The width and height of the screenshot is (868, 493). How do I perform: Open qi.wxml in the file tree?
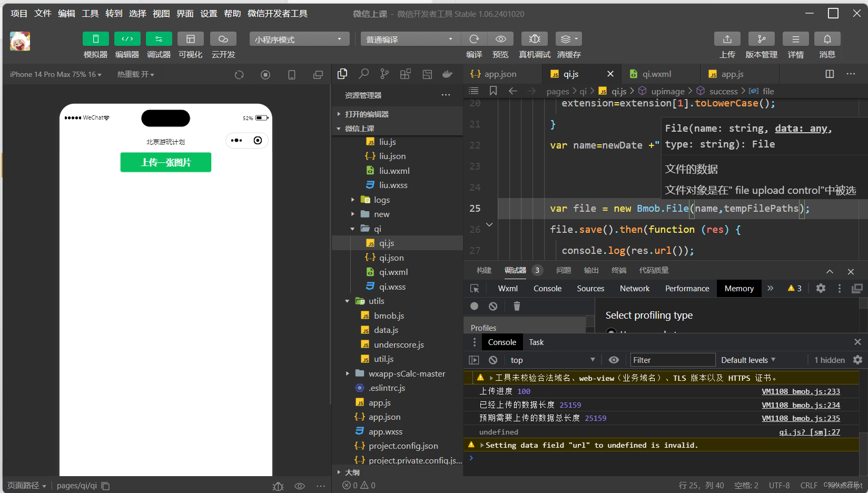(393, 272)
